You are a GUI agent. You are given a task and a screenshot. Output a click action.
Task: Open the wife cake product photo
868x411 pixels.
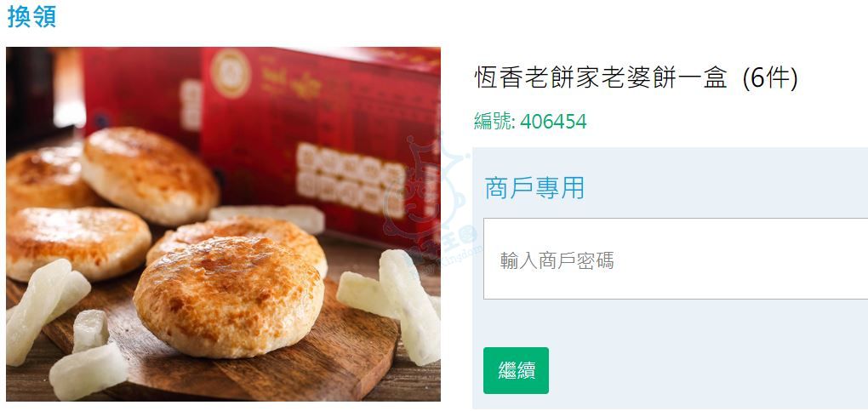click(223, 224)
